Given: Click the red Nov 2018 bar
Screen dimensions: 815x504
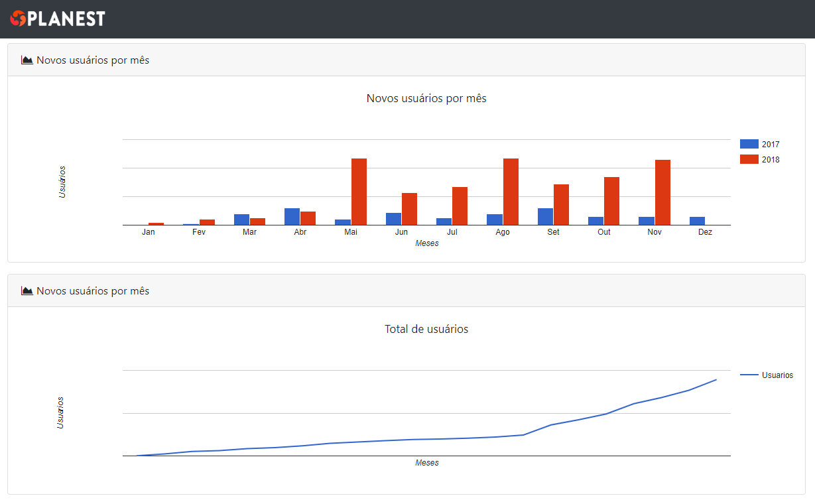Looking at the screenshot, I should tap(662, 192).
